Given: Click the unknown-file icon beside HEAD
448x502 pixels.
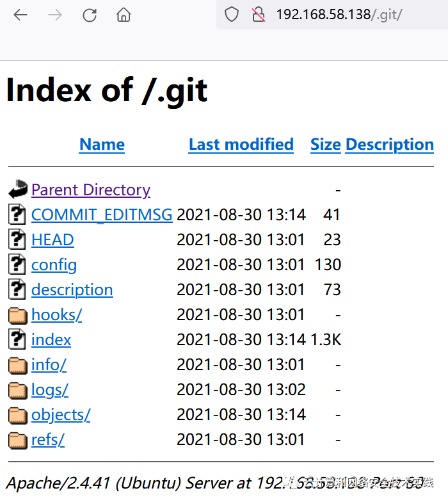Looking at the screenshot, I should pyautogui.click(x=17, y=239).
